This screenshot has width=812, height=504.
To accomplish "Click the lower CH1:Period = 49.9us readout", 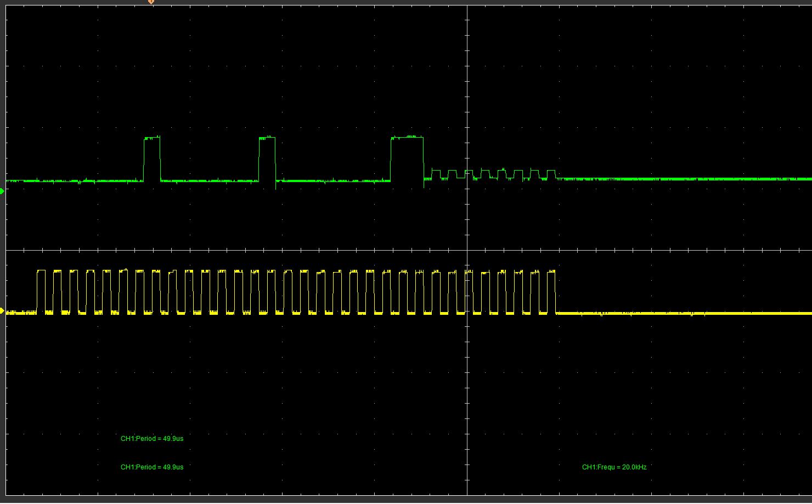I will pos(152,467).
